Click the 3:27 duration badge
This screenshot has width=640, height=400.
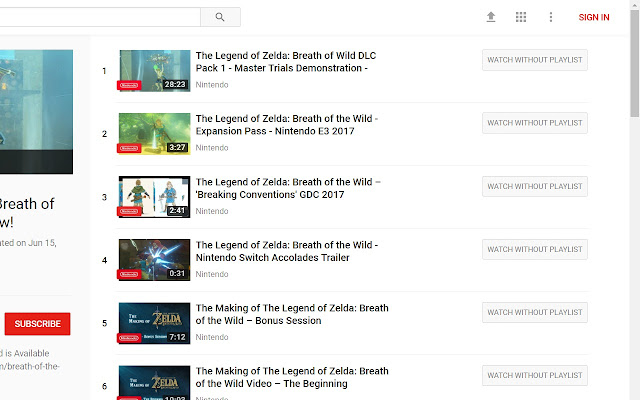[178, 147]
